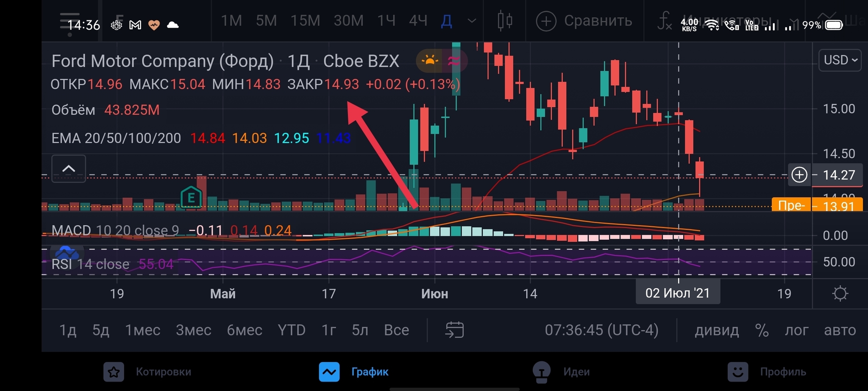Toggle the лог logarithmic scale

point(796,330)
